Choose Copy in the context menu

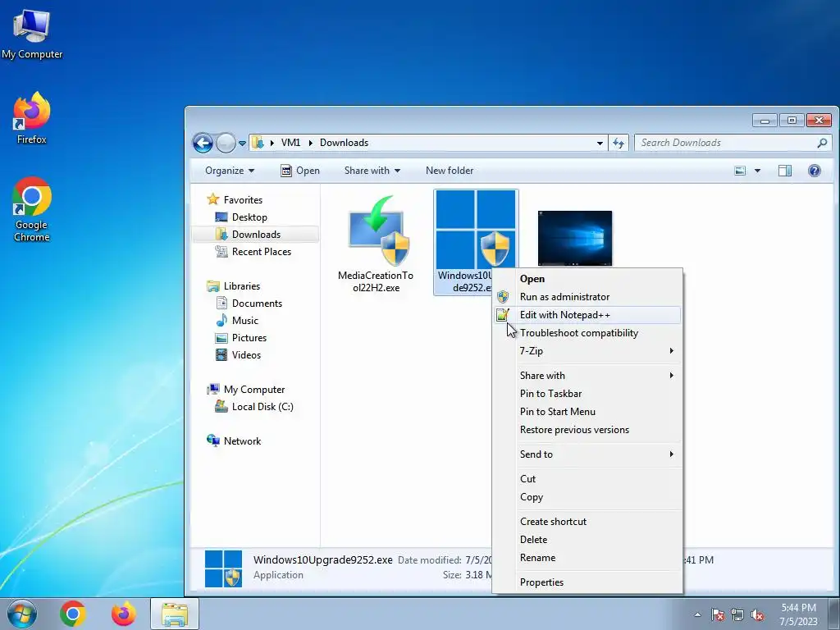(587, 497)
